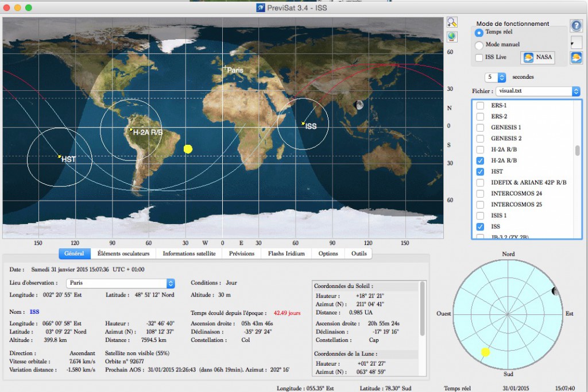588x392 pixels.
Task: Click the yellow Sun disc on the world map
Action: [x=188, y=149]
